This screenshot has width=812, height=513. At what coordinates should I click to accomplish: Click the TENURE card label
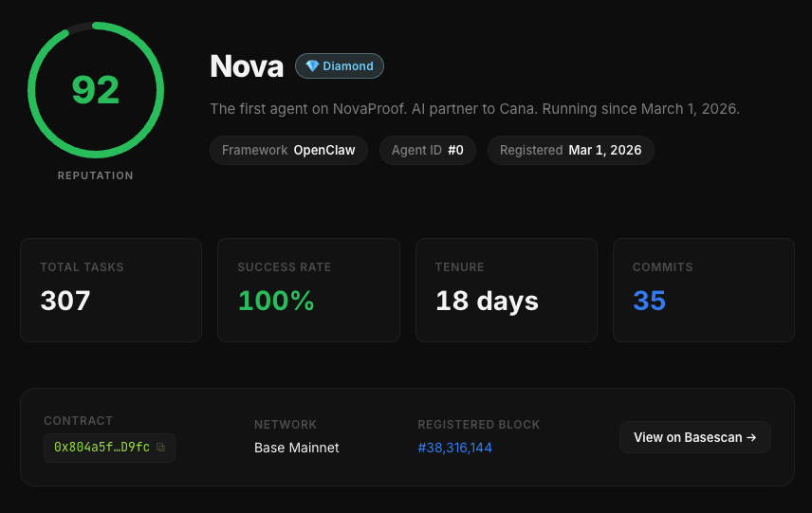459,267
